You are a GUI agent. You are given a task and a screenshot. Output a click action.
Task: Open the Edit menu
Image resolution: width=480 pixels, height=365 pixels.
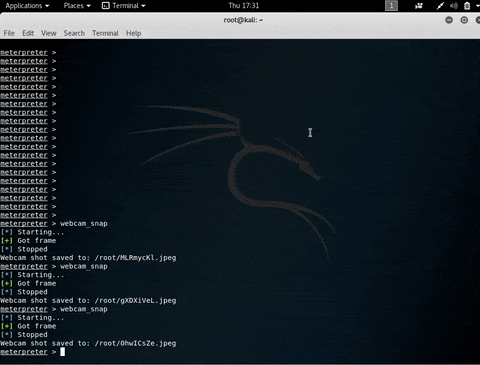pos(28,33)
